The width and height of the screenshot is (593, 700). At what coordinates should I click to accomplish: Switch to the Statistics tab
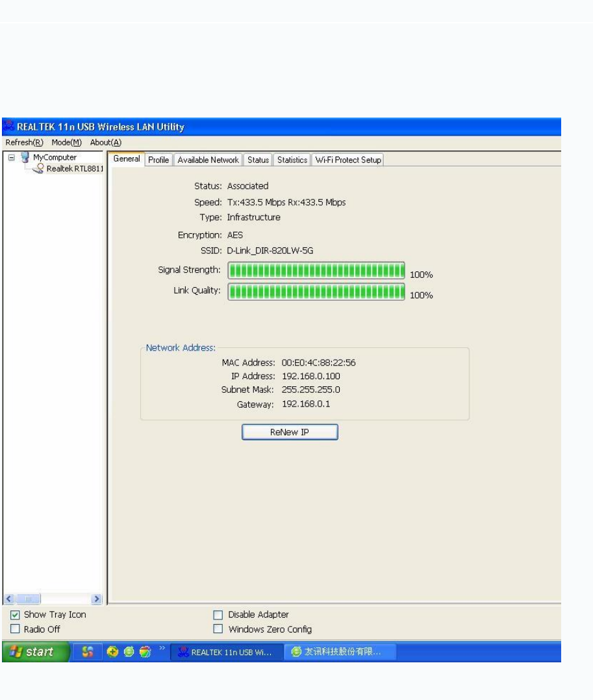click(292, 160)
